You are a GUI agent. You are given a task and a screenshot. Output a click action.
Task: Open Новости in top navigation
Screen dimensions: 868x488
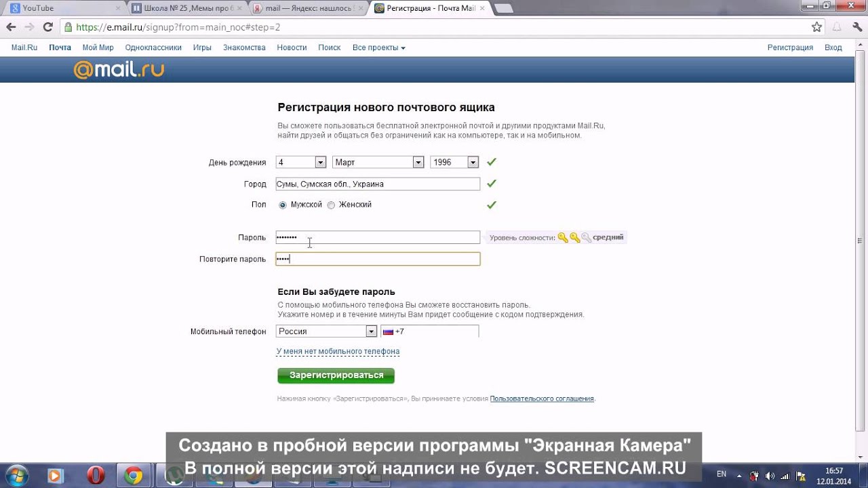click(292, 47)
